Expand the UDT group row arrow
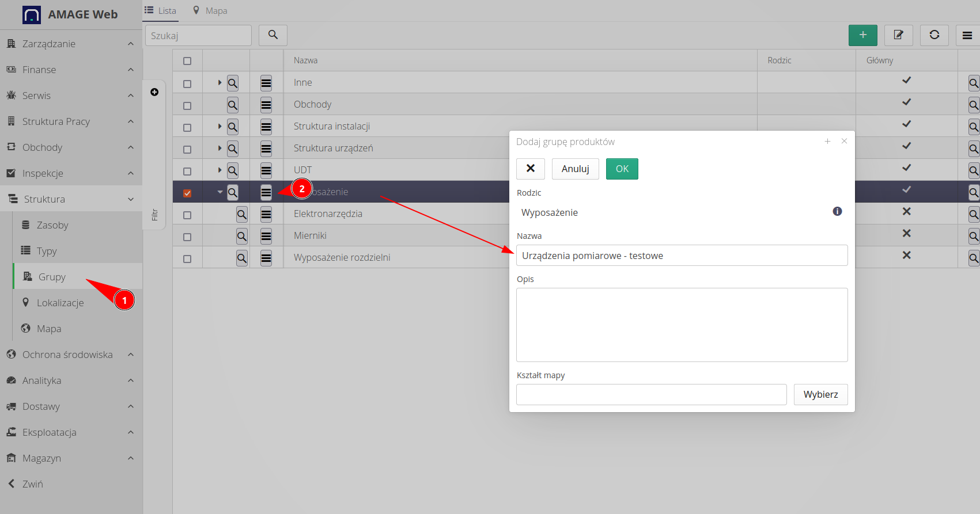980x514 pixels. [x=220, y=170]
